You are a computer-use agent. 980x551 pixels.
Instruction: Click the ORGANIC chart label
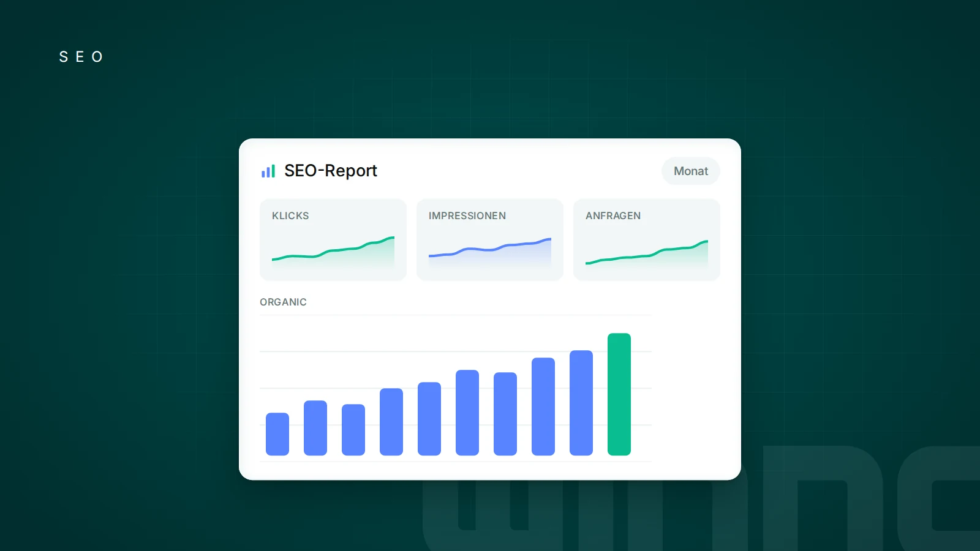(283, 302)
